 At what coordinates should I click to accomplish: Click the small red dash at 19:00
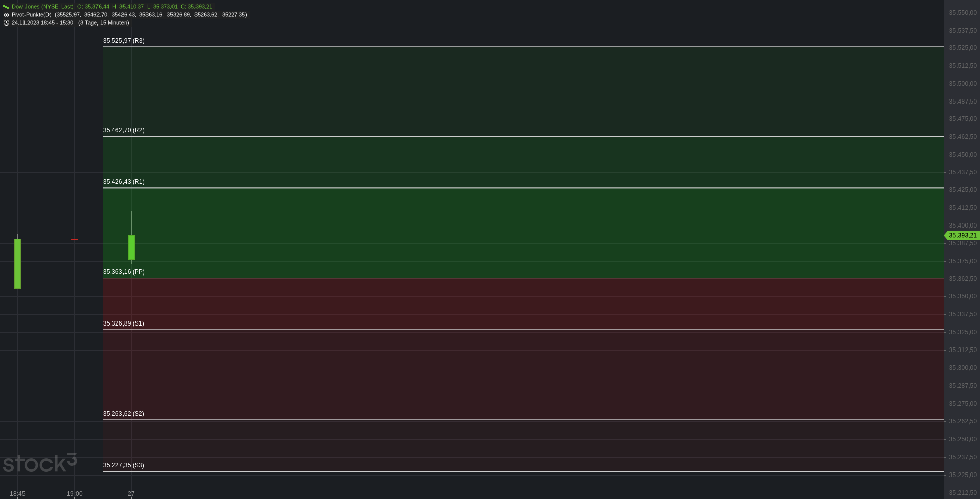75,239
